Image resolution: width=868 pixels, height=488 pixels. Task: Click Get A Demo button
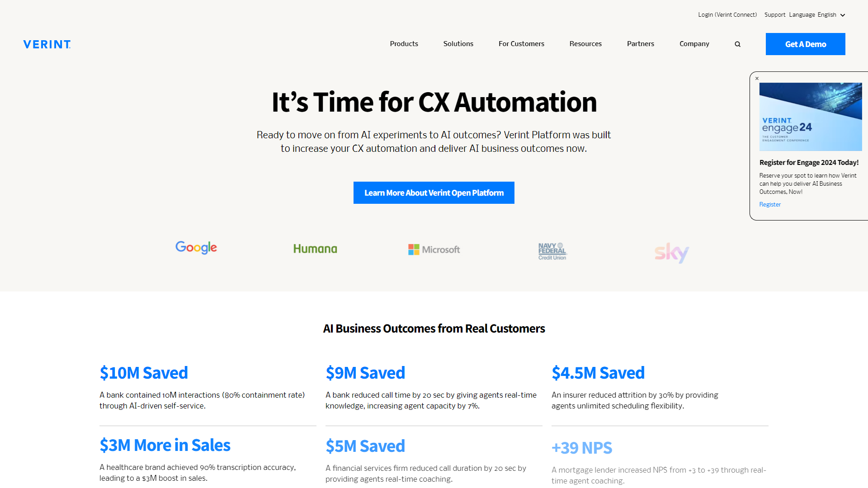(x=806, y=44)
